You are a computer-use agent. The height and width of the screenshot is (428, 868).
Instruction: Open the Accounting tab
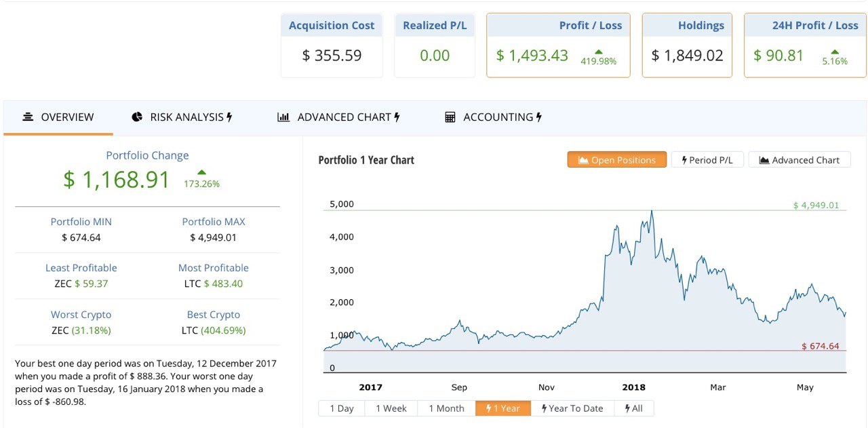[x=493, y=117]
